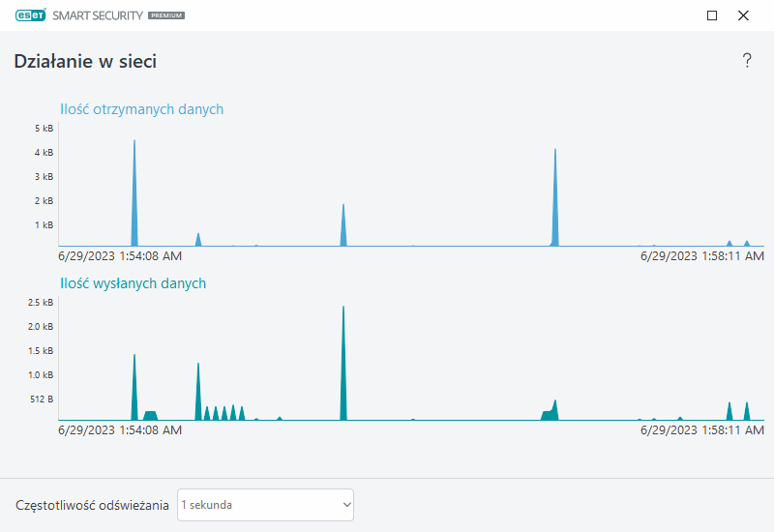Click the ESET logo icon

[31, 15]
